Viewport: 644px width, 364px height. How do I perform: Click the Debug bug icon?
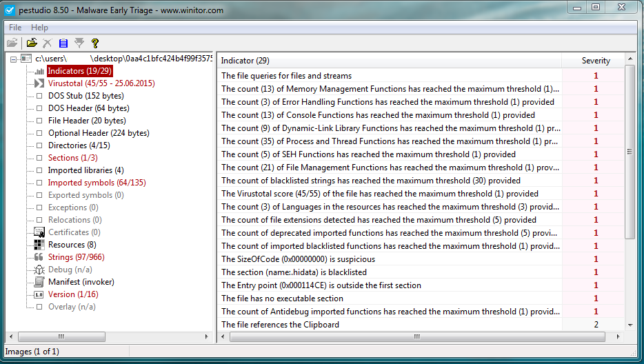coord(39,270)
